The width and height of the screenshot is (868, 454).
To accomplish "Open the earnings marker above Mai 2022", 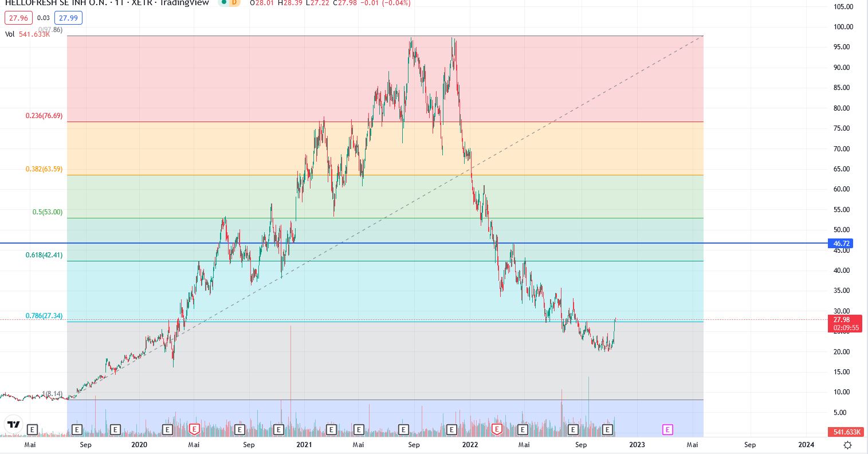I will click(523, 429).
